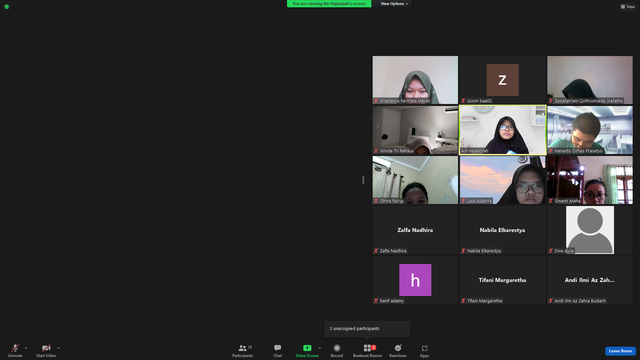The width and height of the screenshot is (640, 360).
Task: Click the panel divider handle beside gallery
Action: click(363, 180)
